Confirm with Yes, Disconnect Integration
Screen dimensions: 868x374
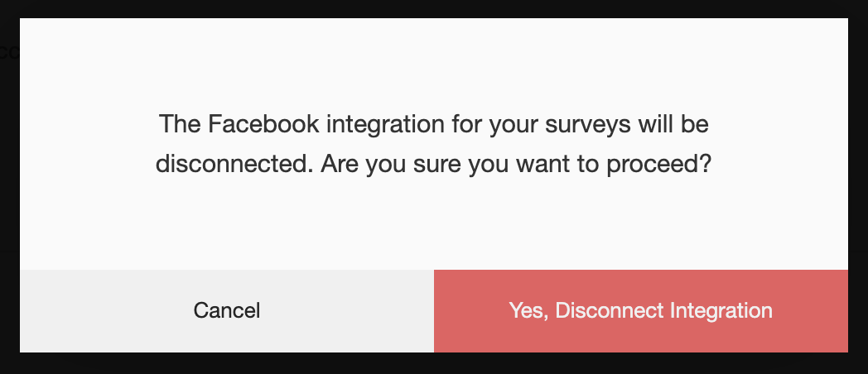tap(640, 311)
